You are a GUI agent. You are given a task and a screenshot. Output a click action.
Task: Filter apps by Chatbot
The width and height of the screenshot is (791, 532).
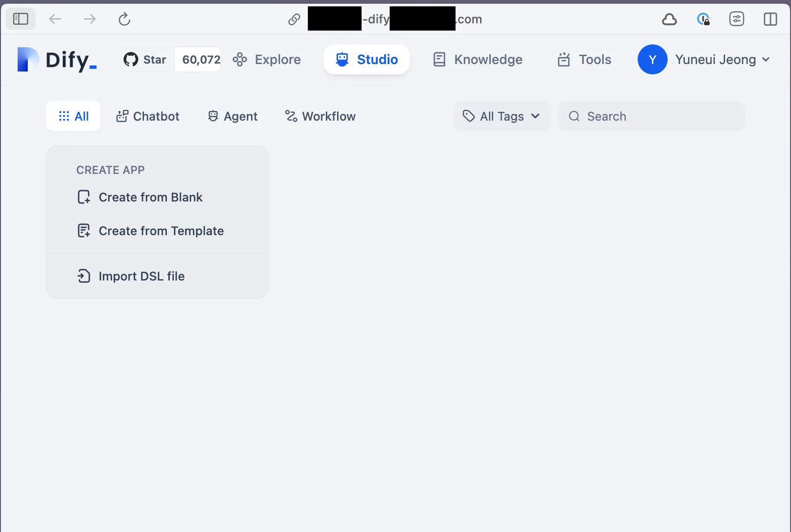click(148, 116)
